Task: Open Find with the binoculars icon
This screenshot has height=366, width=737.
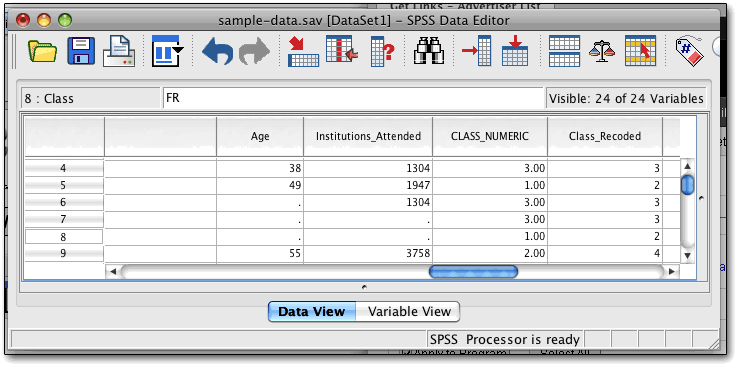Action: (x=429, y=51)
